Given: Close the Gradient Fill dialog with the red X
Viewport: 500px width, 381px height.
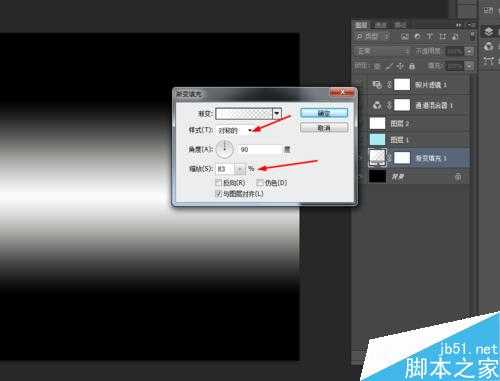Looking at the screenshot, I should [x=342, y=92].
